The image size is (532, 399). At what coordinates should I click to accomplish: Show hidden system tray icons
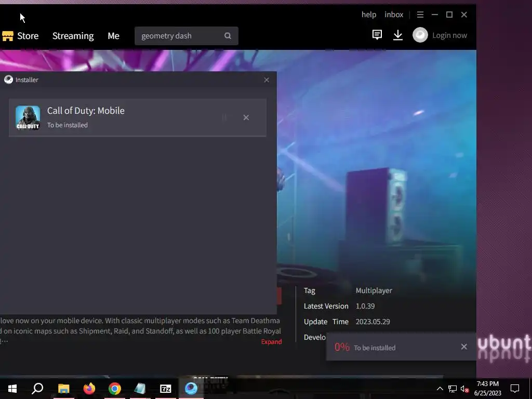(x=440, y=389)
